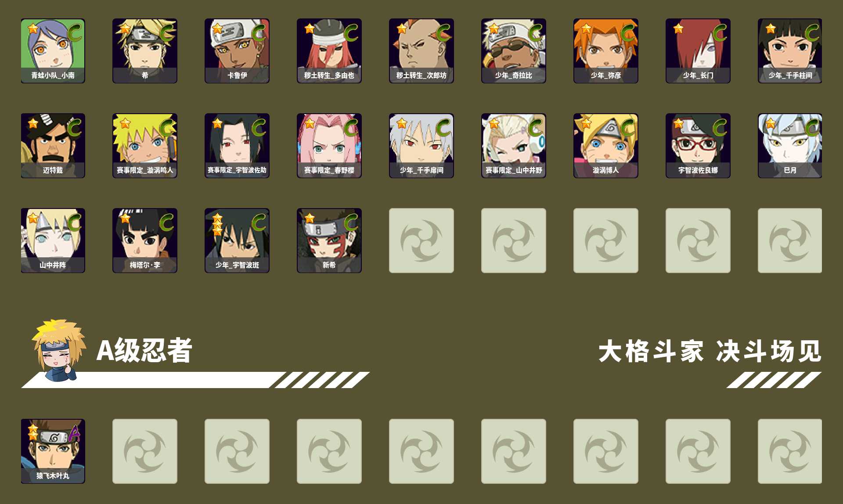
Task: Open the 宇智波佐良娜 ninja card
Action: click(698, 146)
